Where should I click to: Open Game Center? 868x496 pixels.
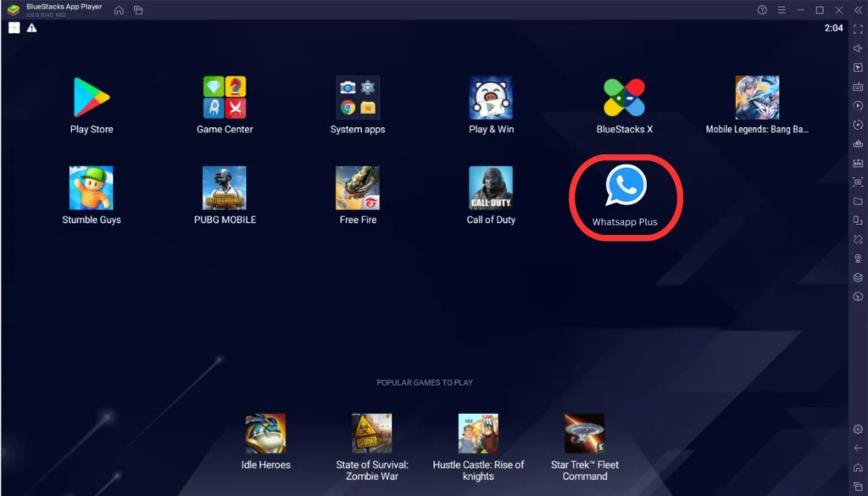225,98
